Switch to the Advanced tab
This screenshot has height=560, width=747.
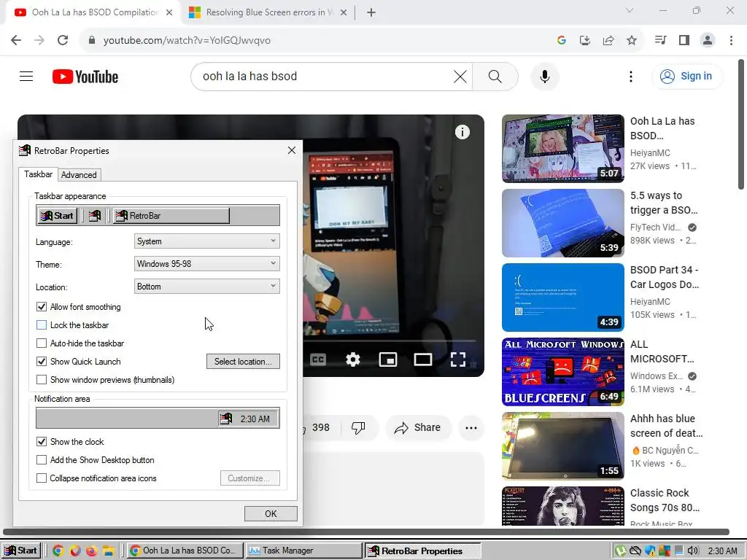(x=79, y=175)
